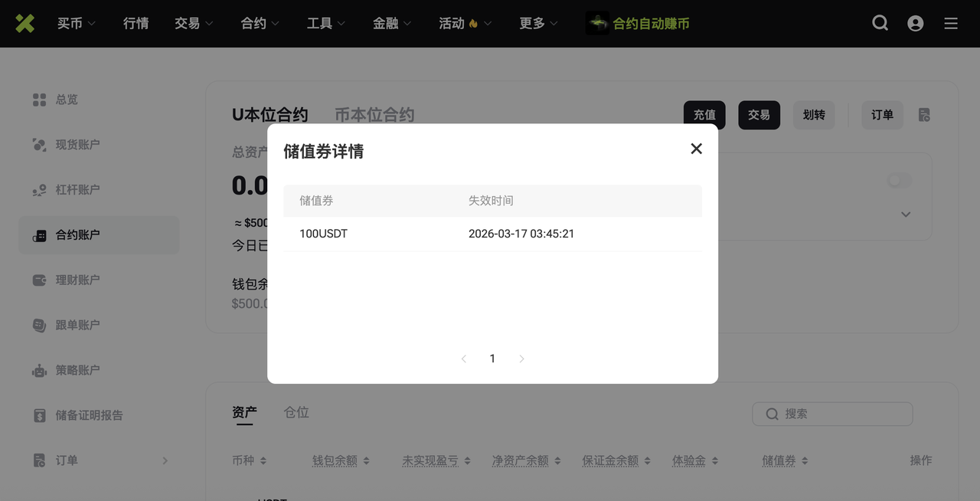The image size is (980, 501).
Task: Open the hamburger menu icon
Action: pos(951,24)
